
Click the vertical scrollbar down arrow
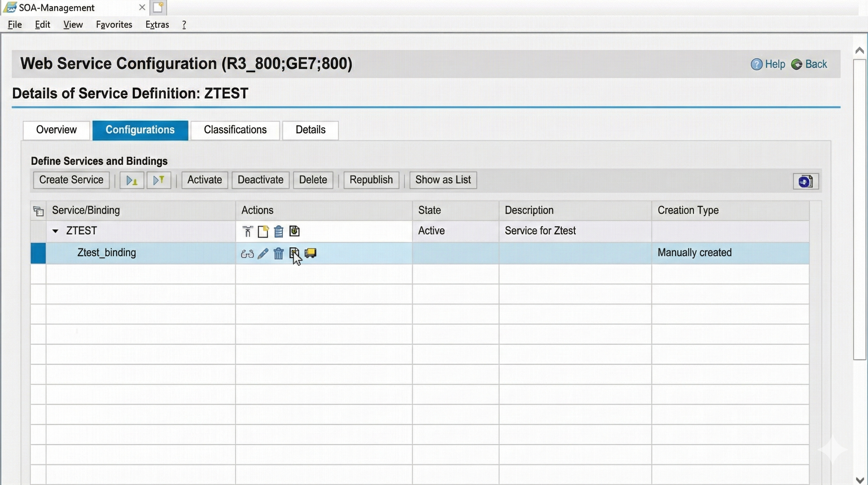(x=859, y=479)
